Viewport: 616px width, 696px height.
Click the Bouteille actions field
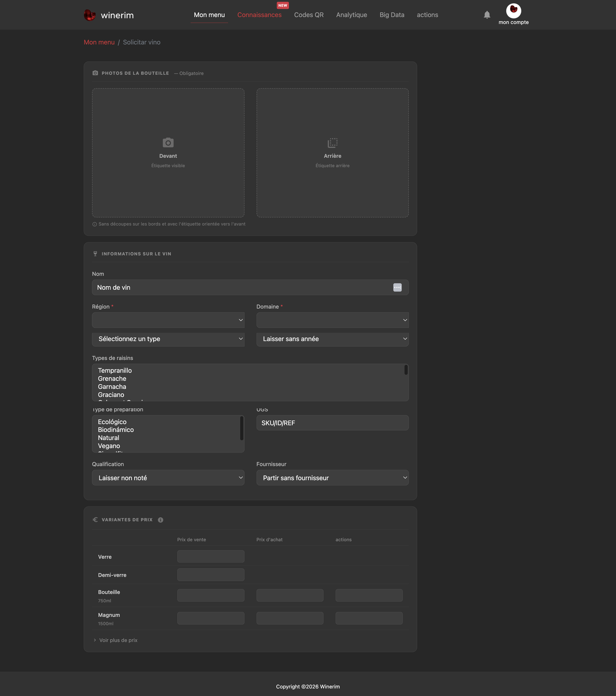(x=369, y=595)
